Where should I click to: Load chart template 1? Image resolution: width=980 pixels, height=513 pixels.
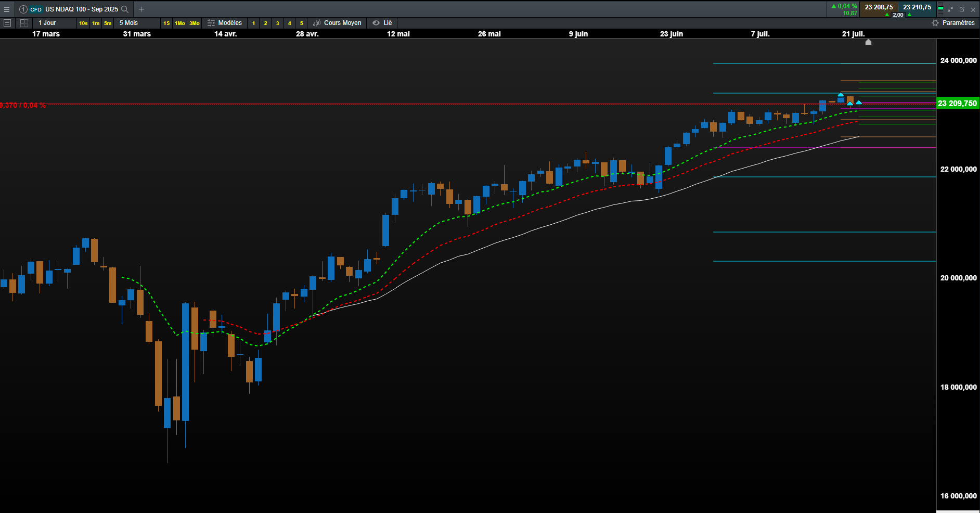pyautogui.click(x=254, y=23)
